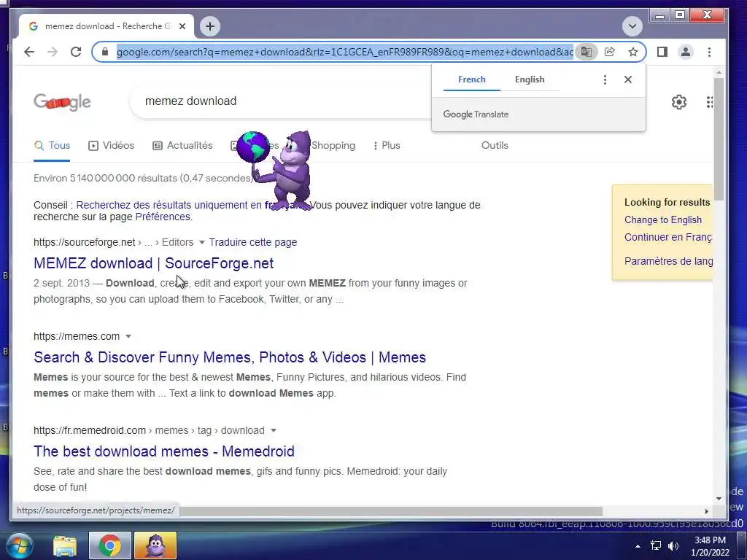Open Chrome's three-dot menu
This screenshot has height=560, width=747.
tap(709, 52)
